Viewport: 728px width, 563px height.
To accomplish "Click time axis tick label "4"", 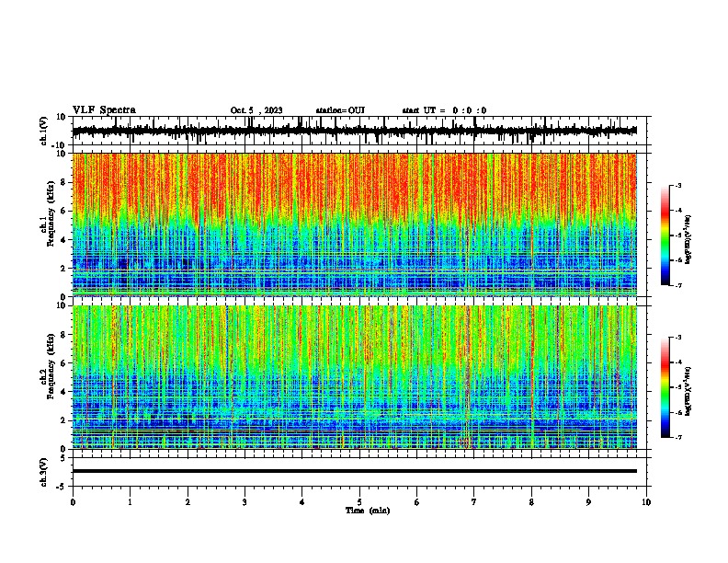I will click(x=302, y=502).
